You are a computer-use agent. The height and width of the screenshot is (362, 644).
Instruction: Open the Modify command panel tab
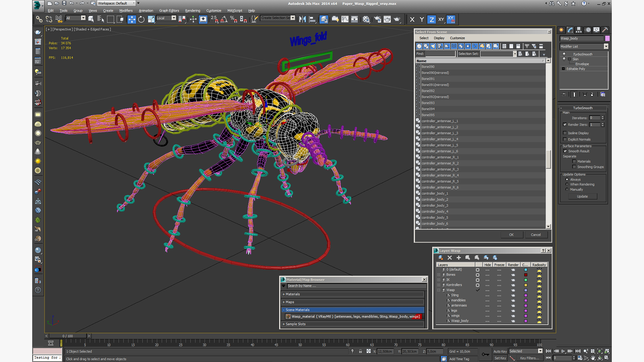tap(570, 30)
